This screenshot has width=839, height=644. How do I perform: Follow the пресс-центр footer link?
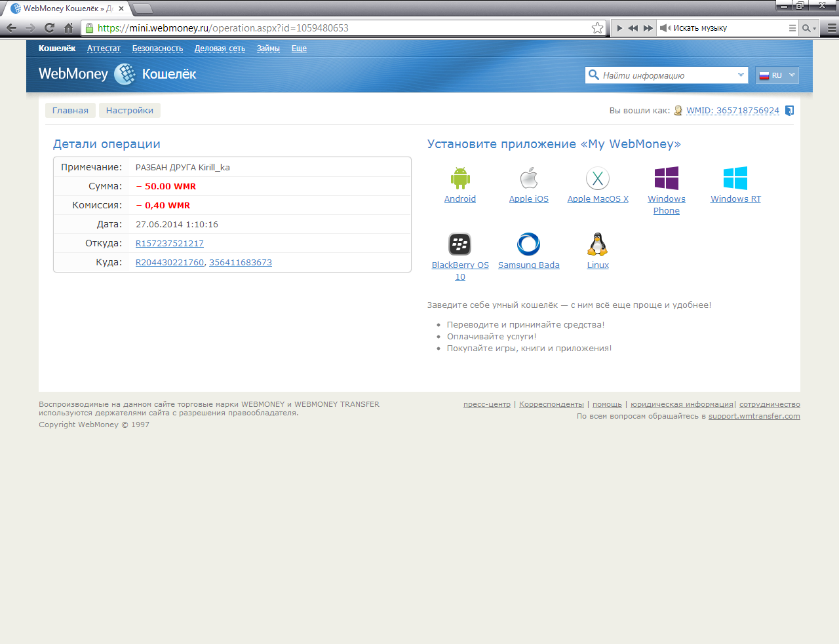(x=487, y=404)
